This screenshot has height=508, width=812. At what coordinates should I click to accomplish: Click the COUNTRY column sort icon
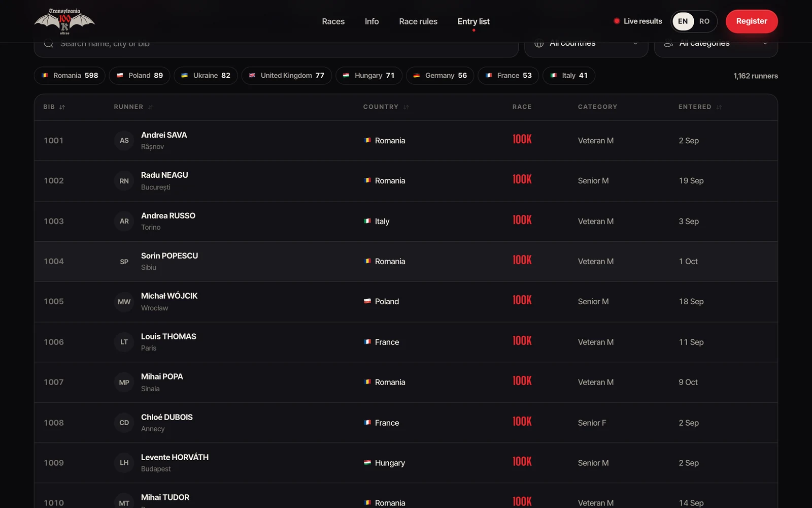pyautogui.click(x=406, y=107)
